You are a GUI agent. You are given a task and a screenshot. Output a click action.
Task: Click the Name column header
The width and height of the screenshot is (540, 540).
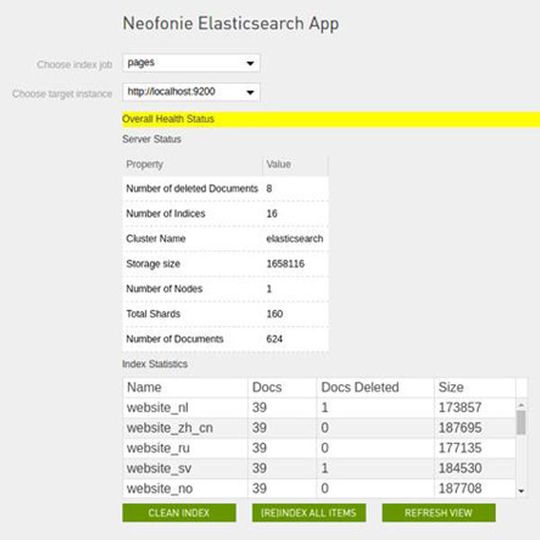click(x=185, y=387)
